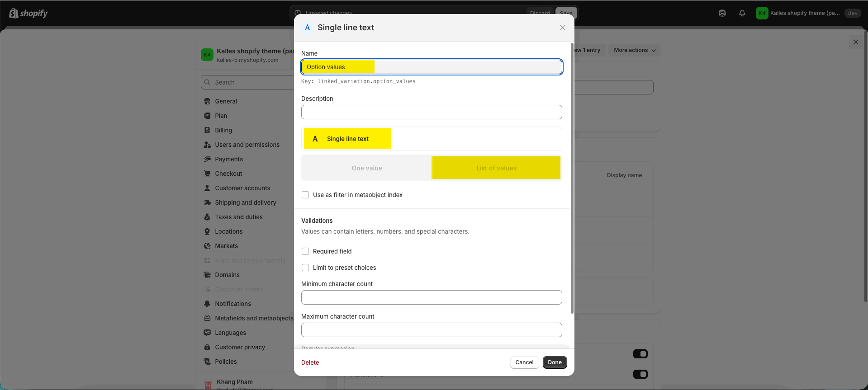Click the red Delete link
This screenshot has height=390, width=868.
coord(310,362)
